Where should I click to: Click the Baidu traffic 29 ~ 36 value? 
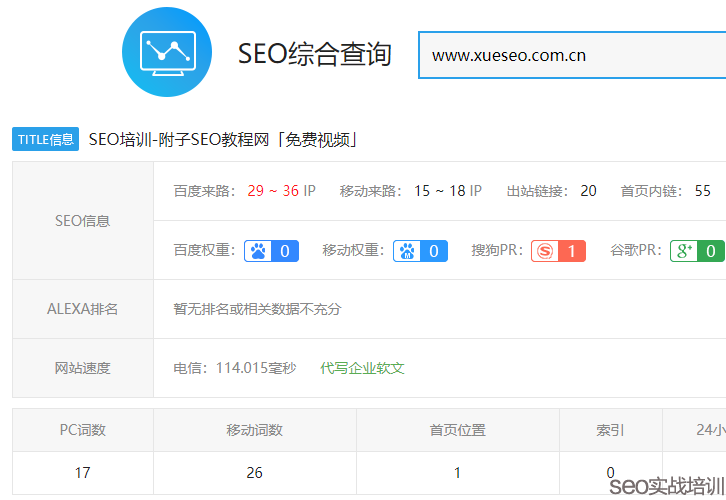273,190
